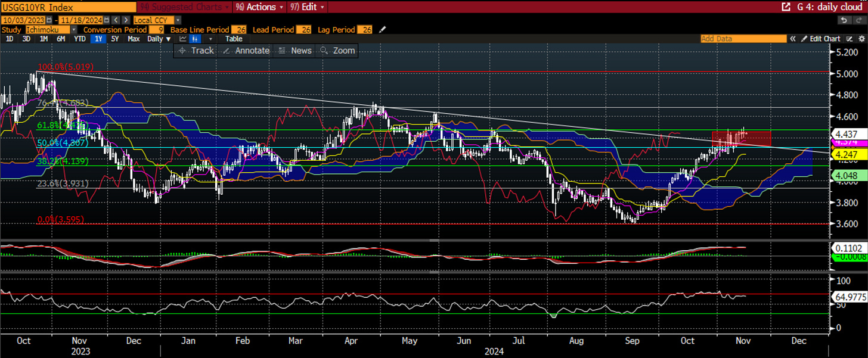Edit study parameters with pencil icon

[x=382, y=30]
